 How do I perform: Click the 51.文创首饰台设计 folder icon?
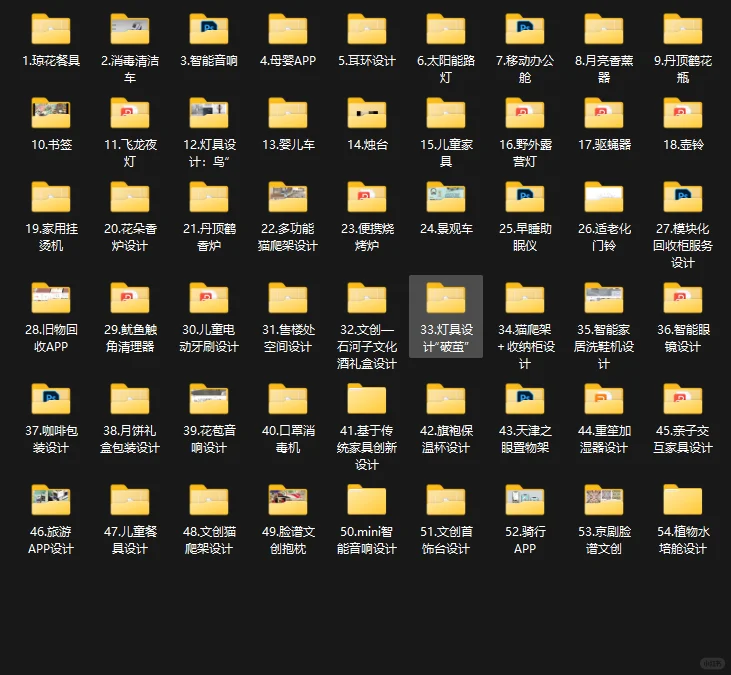[446, 500]
